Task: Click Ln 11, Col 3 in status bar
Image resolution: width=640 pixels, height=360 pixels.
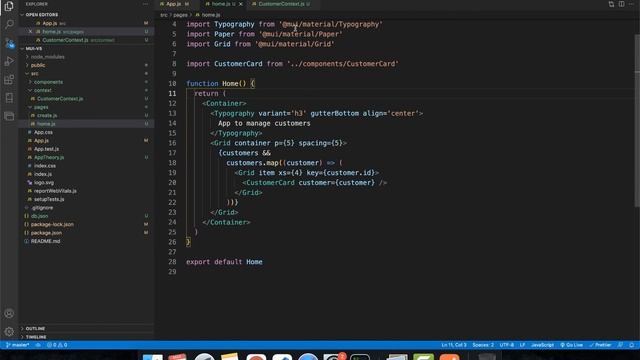Action: pyautogui.click(x=453, y=345)
